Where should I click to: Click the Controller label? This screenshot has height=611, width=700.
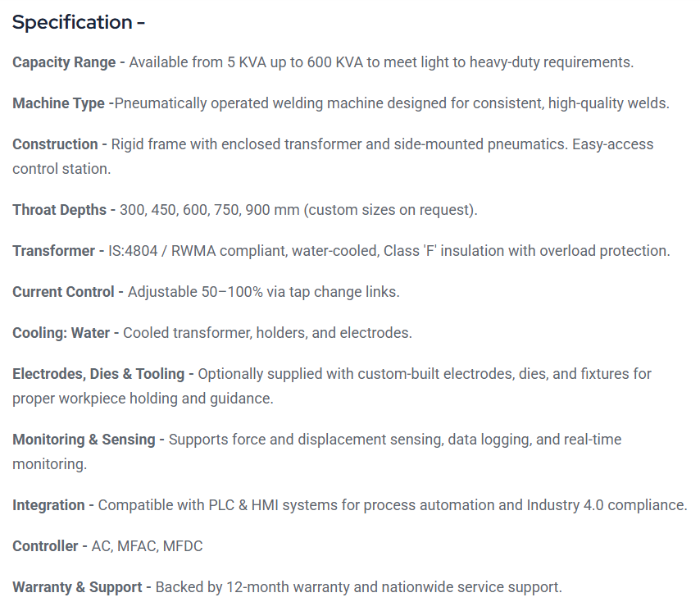45,546
